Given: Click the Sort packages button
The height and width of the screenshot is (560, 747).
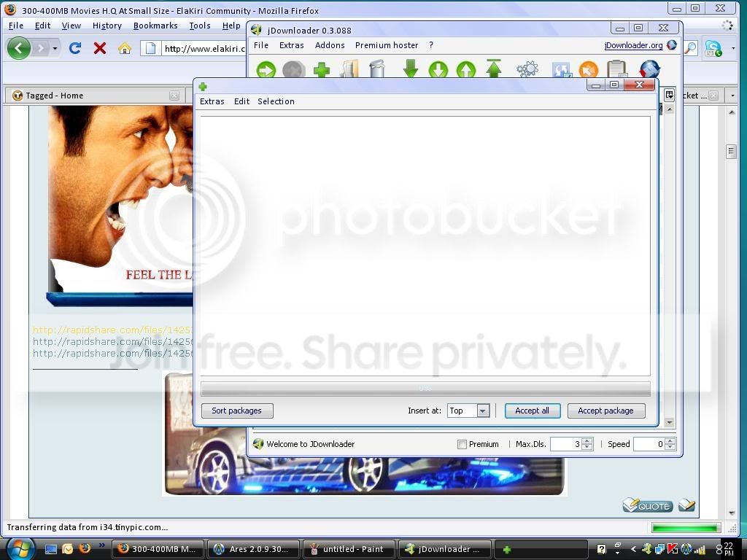Looking at the screenshot, I should (237, 411).
